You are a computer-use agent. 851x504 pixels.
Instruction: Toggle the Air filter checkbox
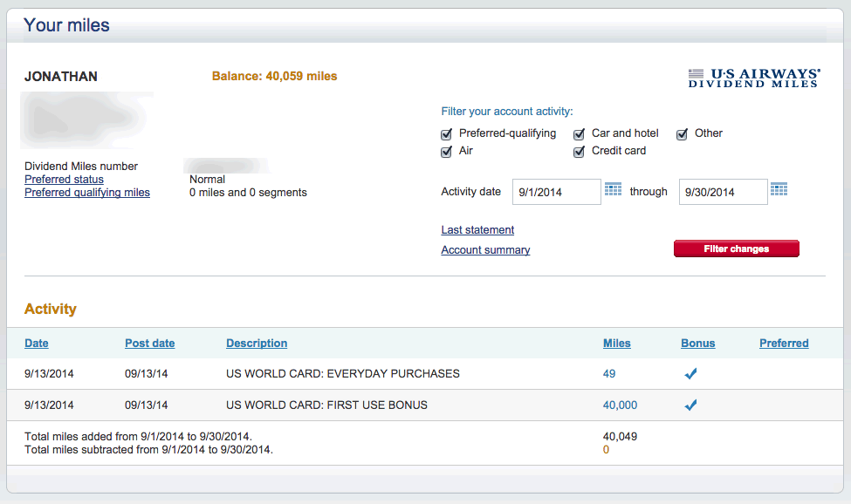coord(446,151)
